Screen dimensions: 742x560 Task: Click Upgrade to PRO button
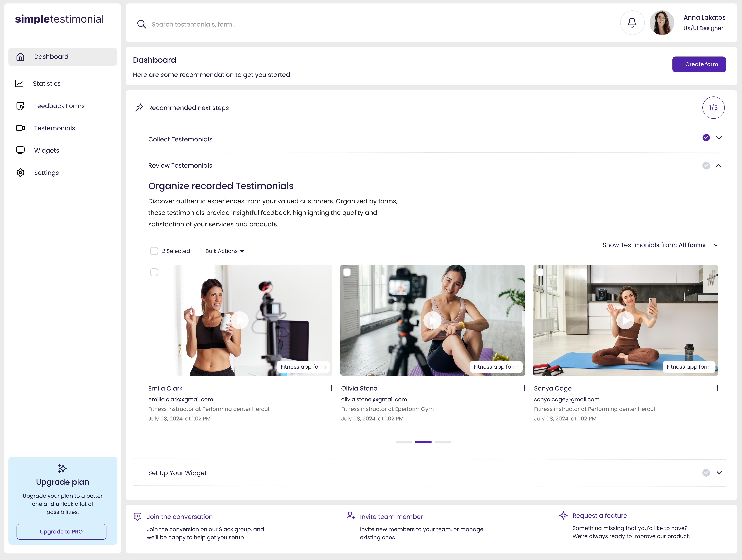coord(61,532)
